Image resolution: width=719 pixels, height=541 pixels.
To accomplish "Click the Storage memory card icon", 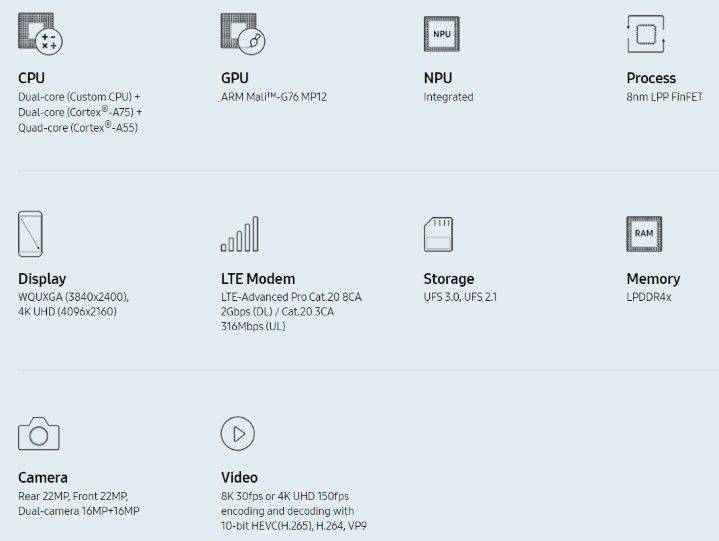I will [440, 234].
